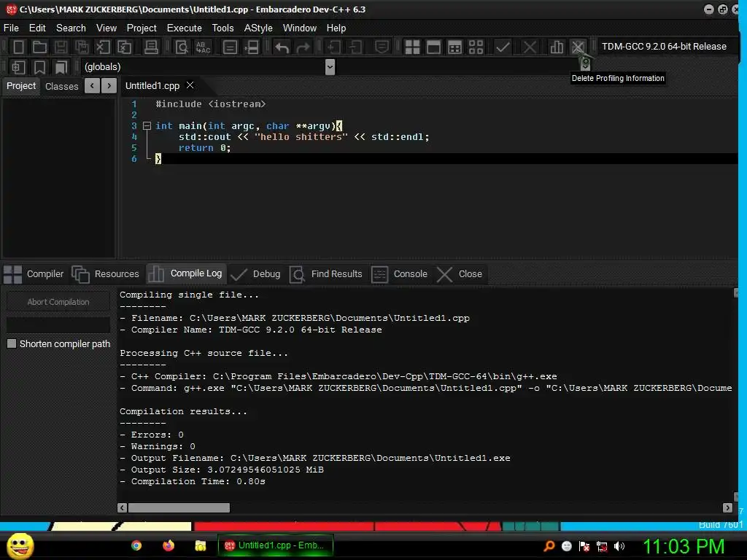Viewport: 747px width, 560px height.
Task: Click the Unindent toolbar icon
Action: [355, 47]
